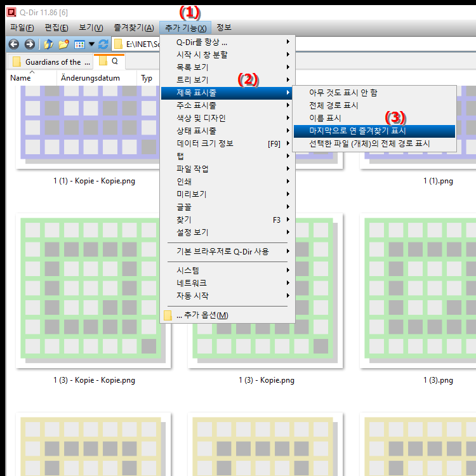Expand the Q-Dir를 항상 ... submenu

pos(227,42)
